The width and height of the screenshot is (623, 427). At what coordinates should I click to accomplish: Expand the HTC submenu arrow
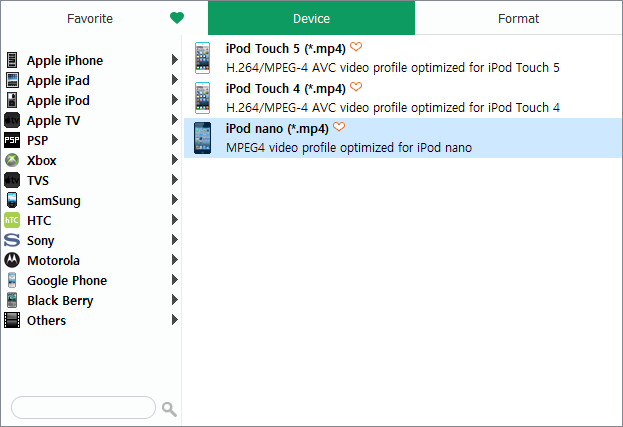pyautogui.click(x=174, y=220)
